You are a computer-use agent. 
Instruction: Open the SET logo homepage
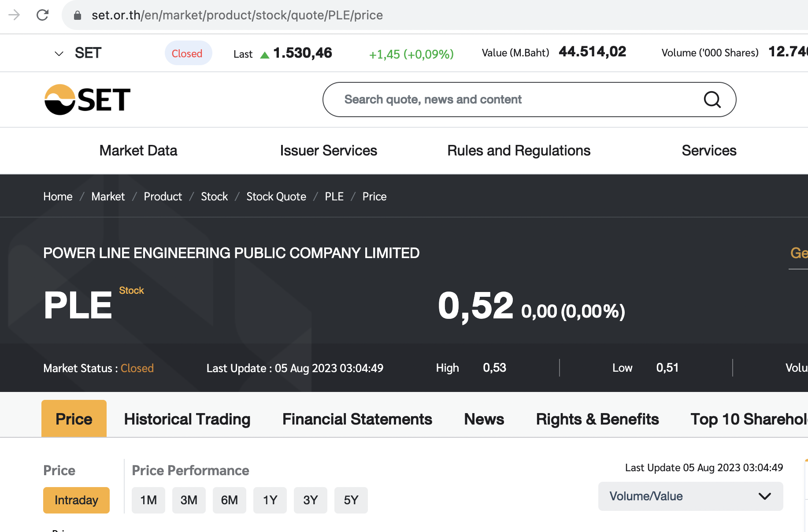tap(87, 100)
